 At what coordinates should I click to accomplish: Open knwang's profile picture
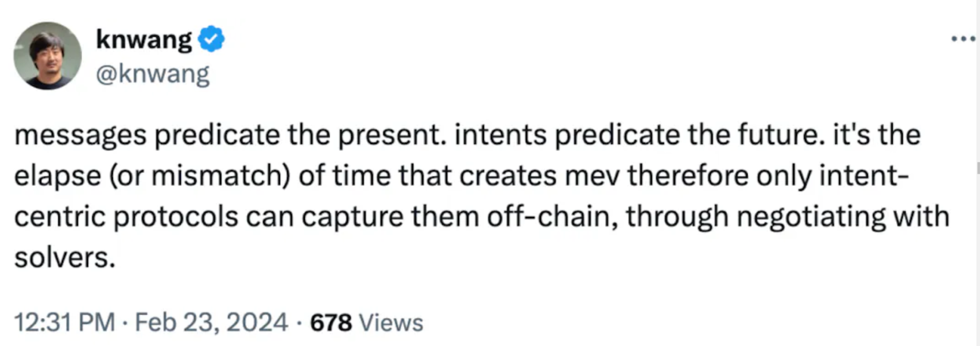[x=48, y=56]
